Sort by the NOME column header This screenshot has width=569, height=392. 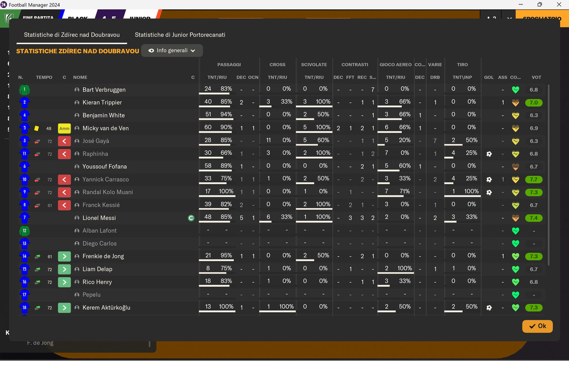[80, 77]
